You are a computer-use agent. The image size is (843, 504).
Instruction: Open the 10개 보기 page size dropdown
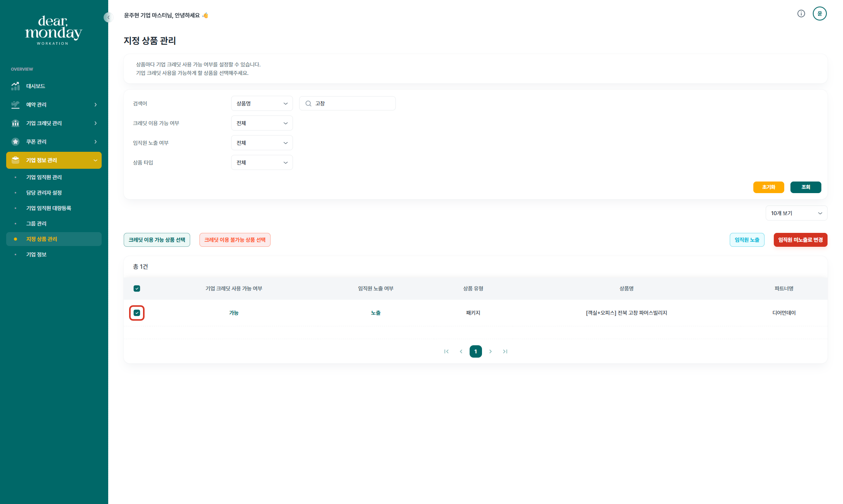[x=796, y=213]
